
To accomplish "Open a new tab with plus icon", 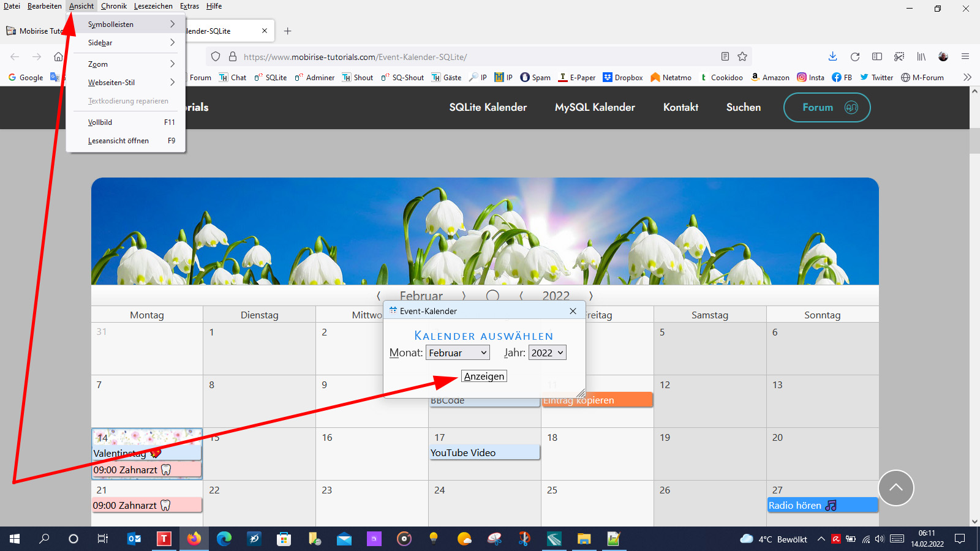I will click(288, 31).
